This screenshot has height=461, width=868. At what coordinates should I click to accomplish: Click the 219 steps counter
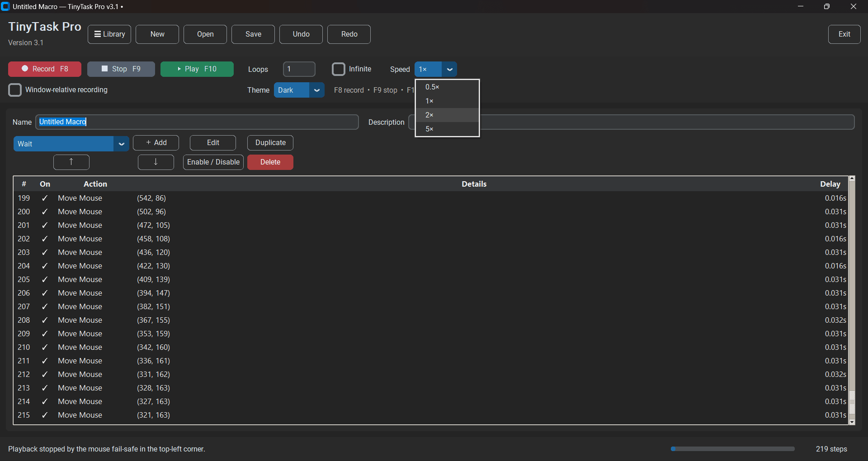click(831, 449)
